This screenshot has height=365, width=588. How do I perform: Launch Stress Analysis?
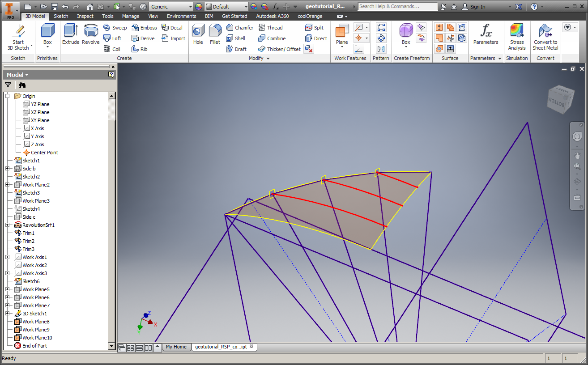517,37
